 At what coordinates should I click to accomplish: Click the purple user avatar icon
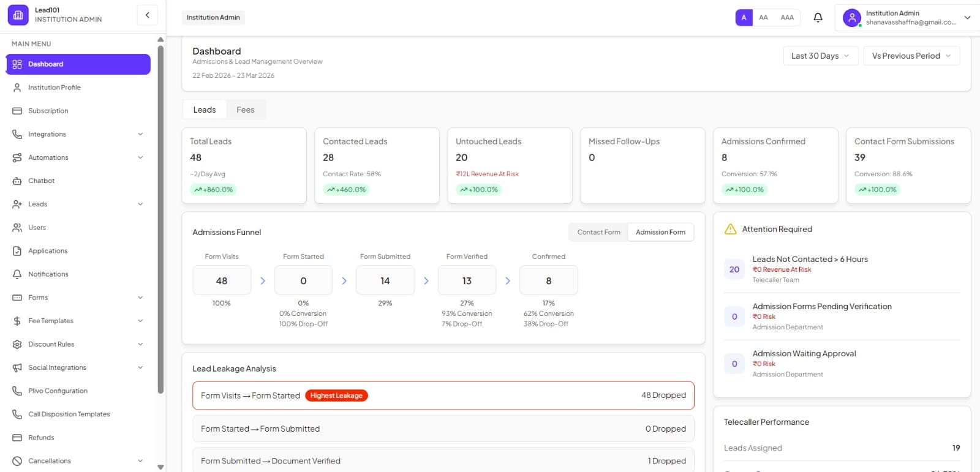tap(852, 17)
